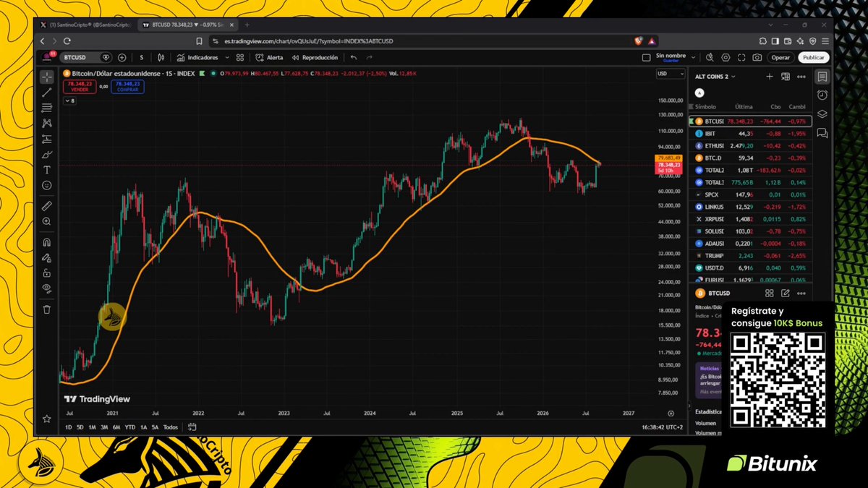Click the undo arrow in the top toolbar
Image resolution: width=868 pixels, height=488 pixels.
354,57
